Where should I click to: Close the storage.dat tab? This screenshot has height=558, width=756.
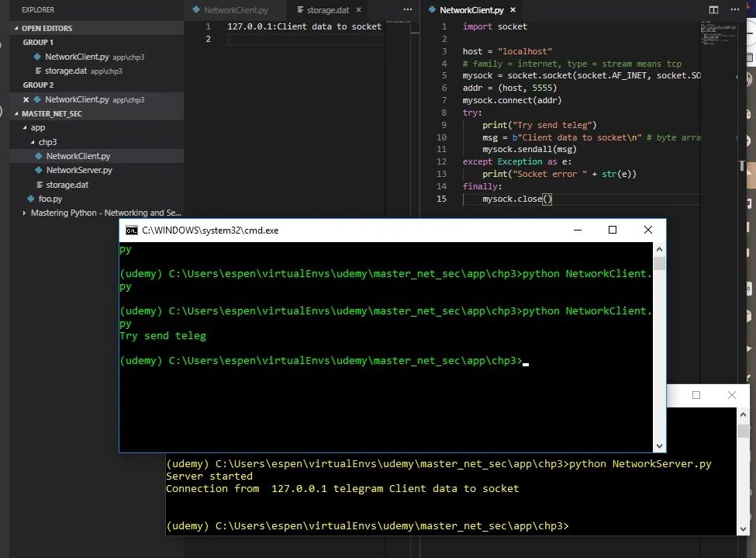click(x=358, y=9)
